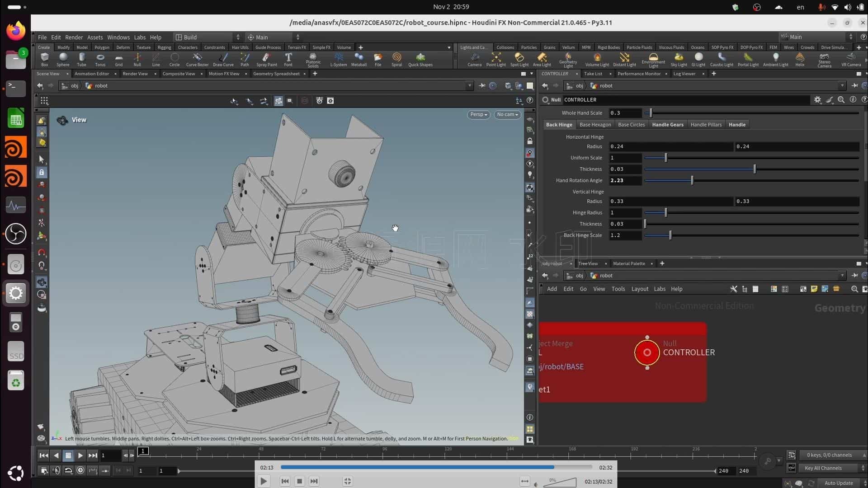Open the Persp view dropdown
This screenshot has width=868, height=488.
pos(478,114)
